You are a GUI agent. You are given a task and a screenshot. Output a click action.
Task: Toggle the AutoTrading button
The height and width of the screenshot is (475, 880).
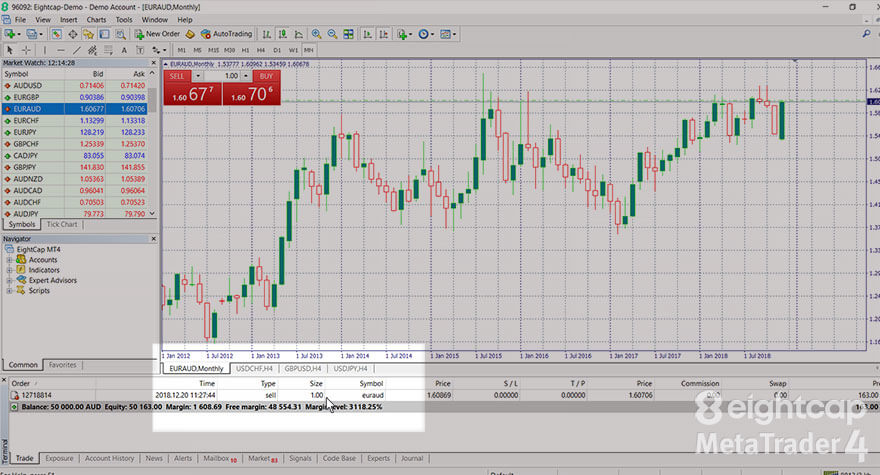tap(226, 34)
